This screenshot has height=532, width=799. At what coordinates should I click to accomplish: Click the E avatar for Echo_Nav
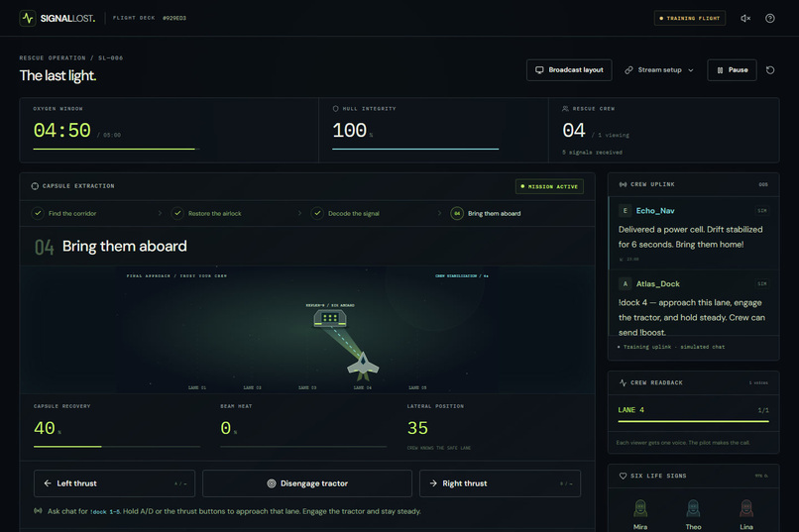pyautogui.click(x=626, y=211)
